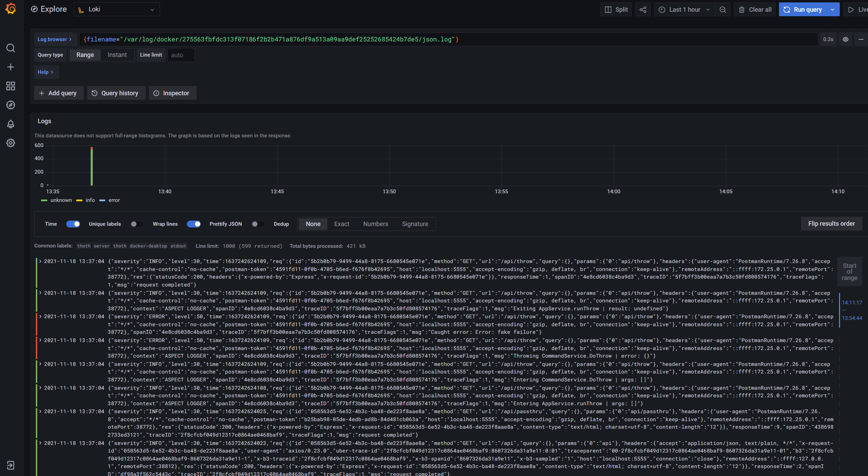Select the Signature dedup option

(415, 224)
